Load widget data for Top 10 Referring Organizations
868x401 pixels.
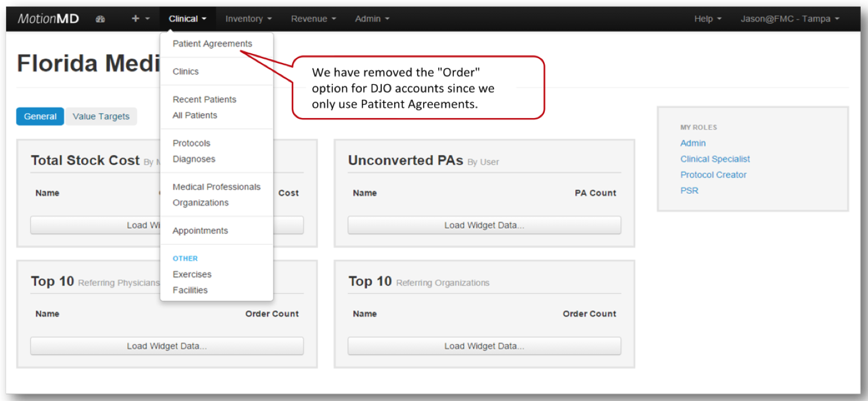click(x=484, y=346)
